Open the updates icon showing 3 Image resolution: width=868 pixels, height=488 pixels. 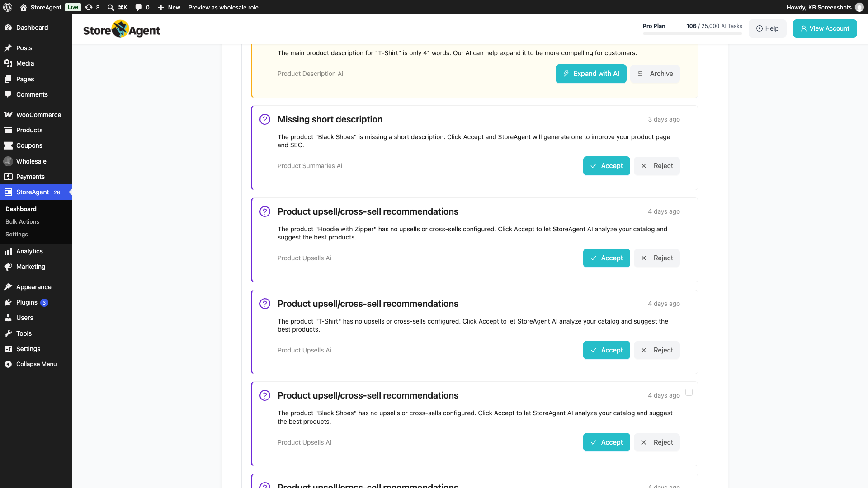[92, 7]
